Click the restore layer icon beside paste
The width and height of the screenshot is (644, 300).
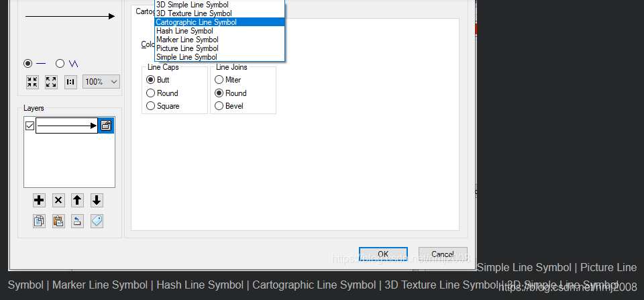(x=77, y=221)
